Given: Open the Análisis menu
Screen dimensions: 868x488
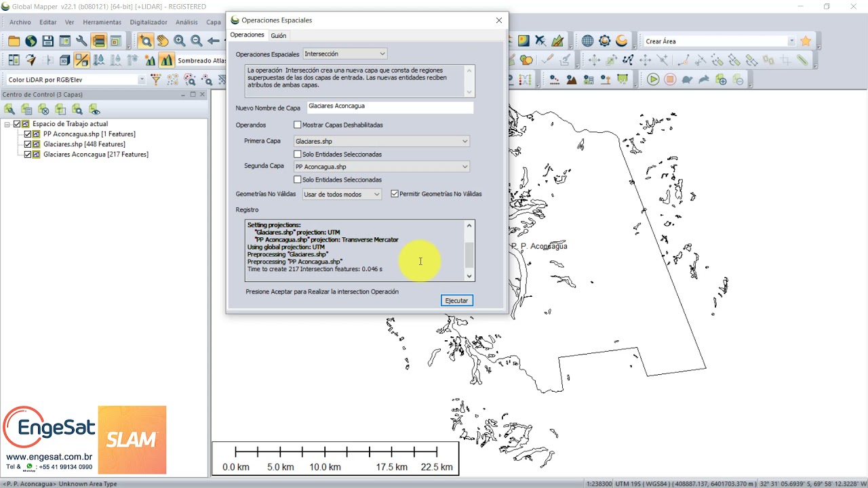Looking at the screenshot, I should [x=186, y=22].
